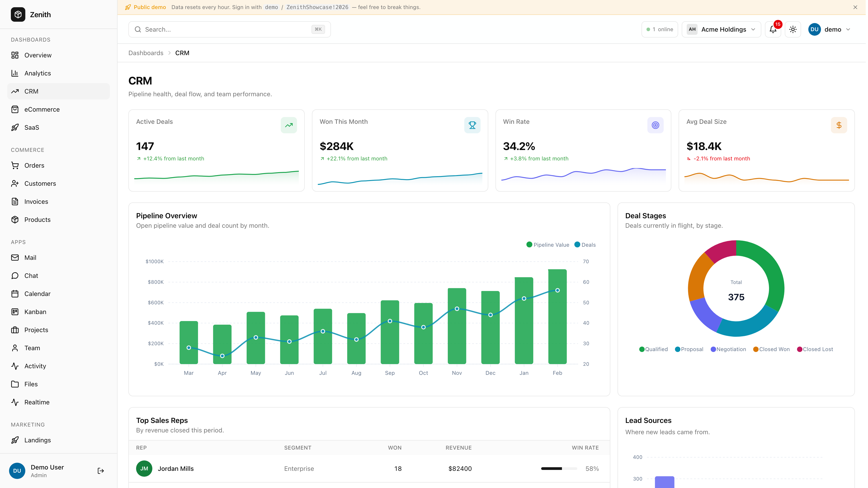Click the Dashboards breadcrumb link
The width and height of the screenshot is (868, 488).
[x=146, y=53]
